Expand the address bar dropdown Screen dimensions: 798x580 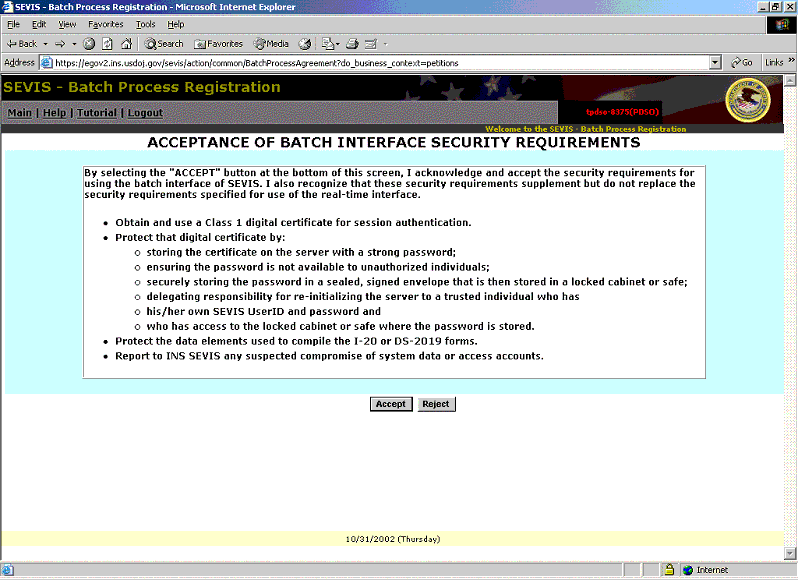point(715,63)
